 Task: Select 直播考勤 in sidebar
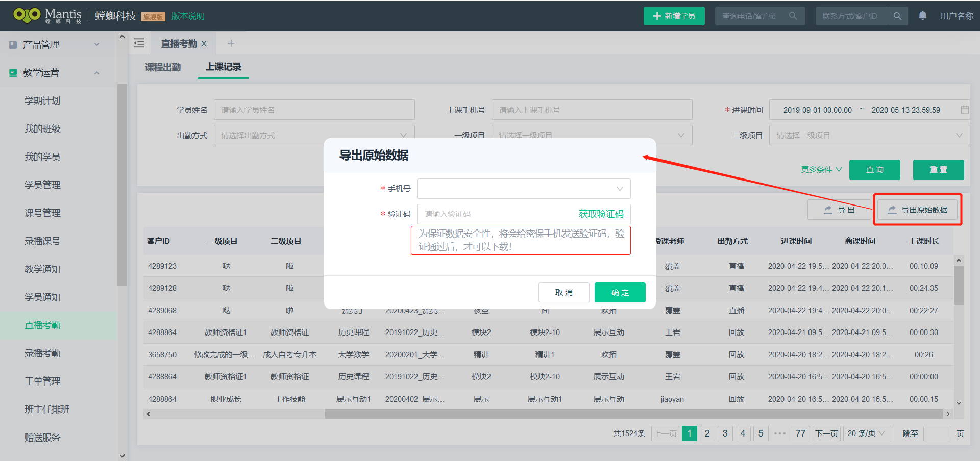[x=42, y=325]
